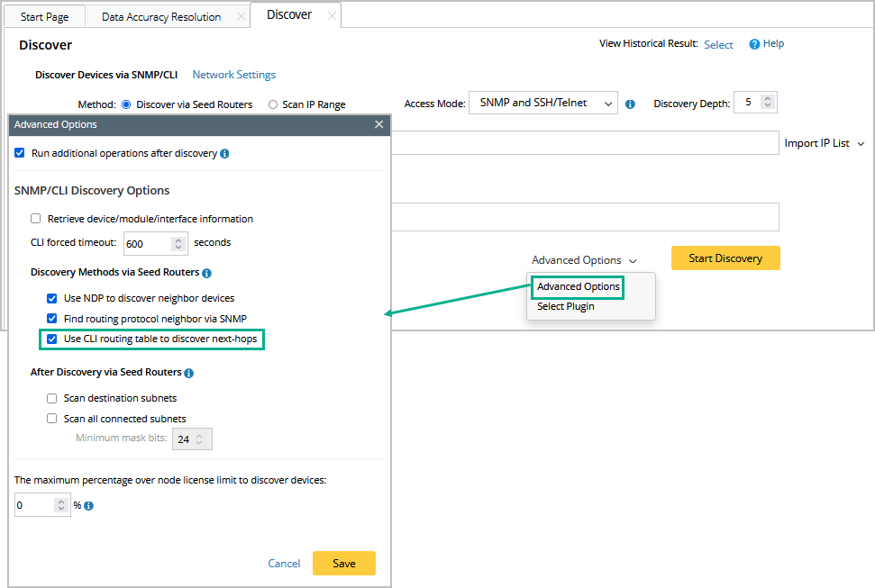The image size is (875, 588).
Task: Enable Scan destination subnets option
Action: 52,398
